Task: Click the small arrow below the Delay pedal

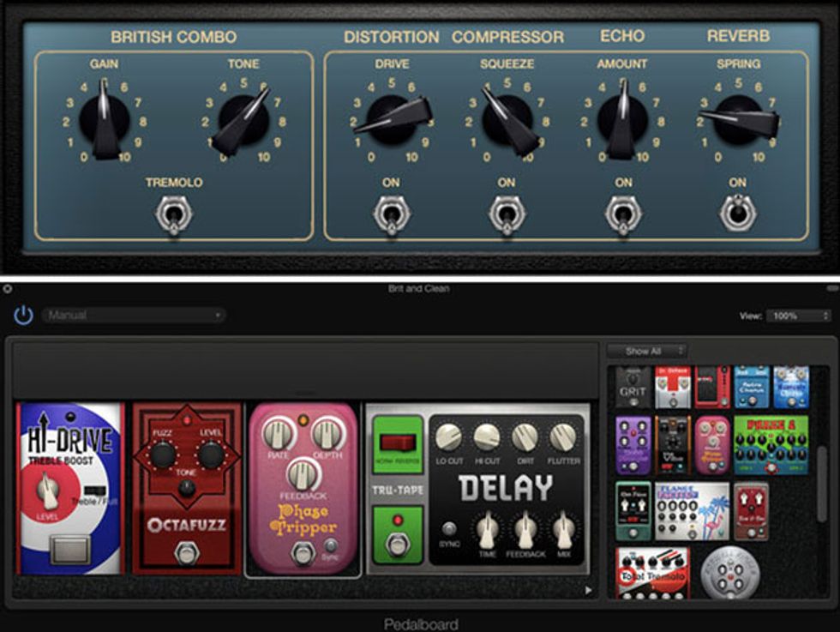Action: point(589,590)
